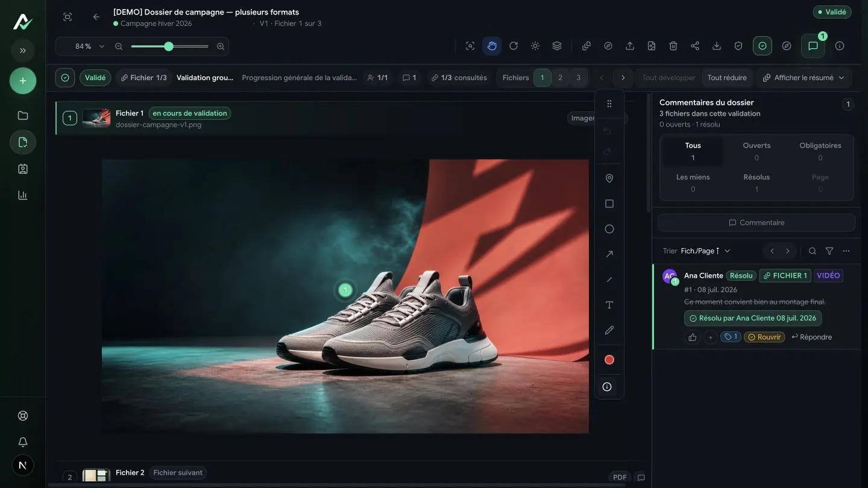Open the share icon in toolbar

click(x=695, y=46)
